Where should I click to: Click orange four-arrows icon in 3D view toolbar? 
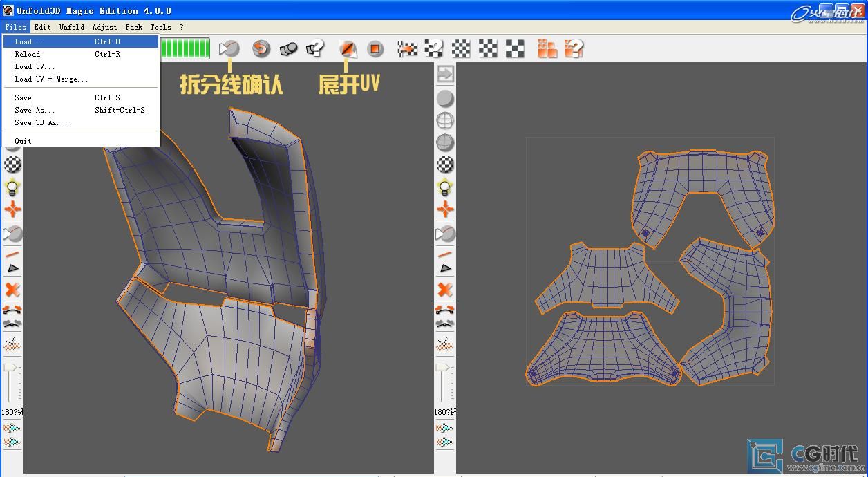12,209
